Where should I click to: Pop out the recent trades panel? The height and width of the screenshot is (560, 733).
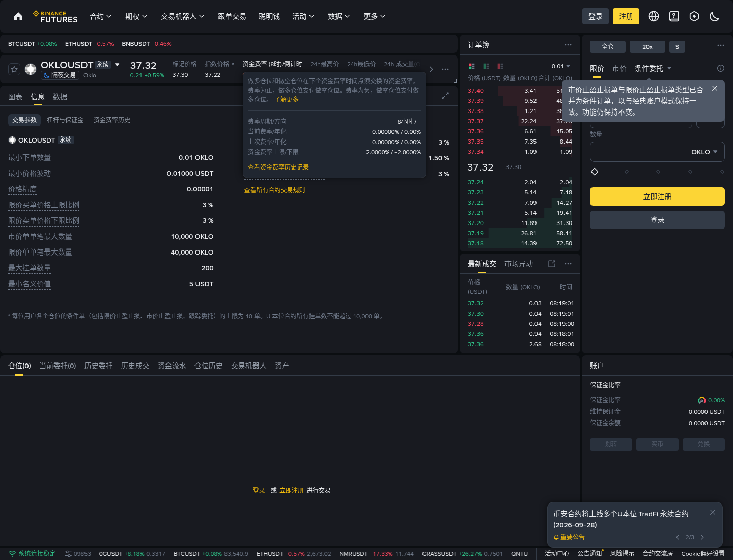click(552, 264)
